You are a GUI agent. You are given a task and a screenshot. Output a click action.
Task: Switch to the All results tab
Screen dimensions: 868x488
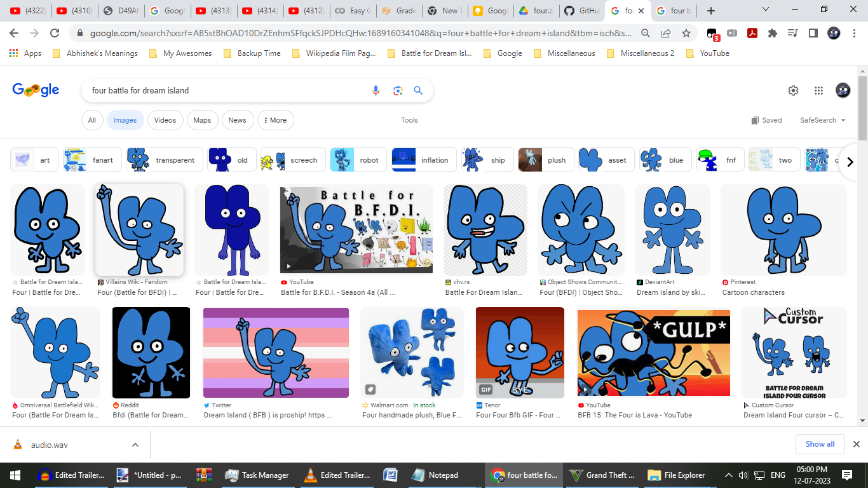[x=92, y=120]
